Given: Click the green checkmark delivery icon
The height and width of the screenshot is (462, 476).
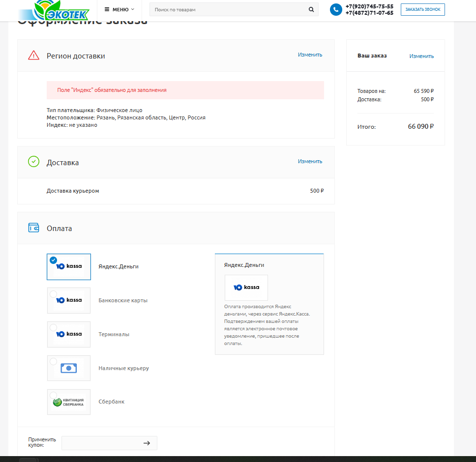Looking at the screenshot, I should click(x=33, y=162).
